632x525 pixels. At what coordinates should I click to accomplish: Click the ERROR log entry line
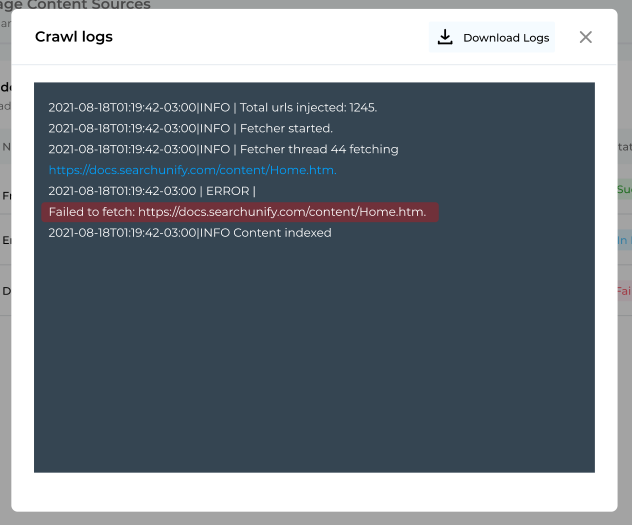pyautogui.click(x=152, y=191)
